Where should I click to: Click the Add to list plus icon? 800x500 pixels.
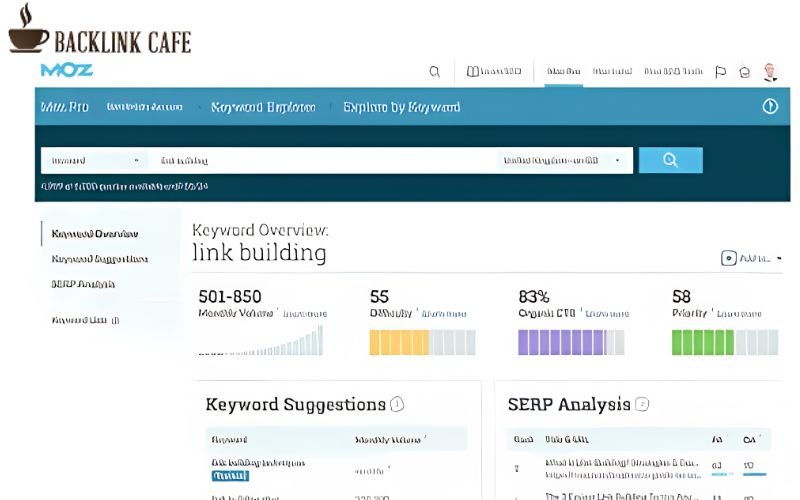[729, 258]
